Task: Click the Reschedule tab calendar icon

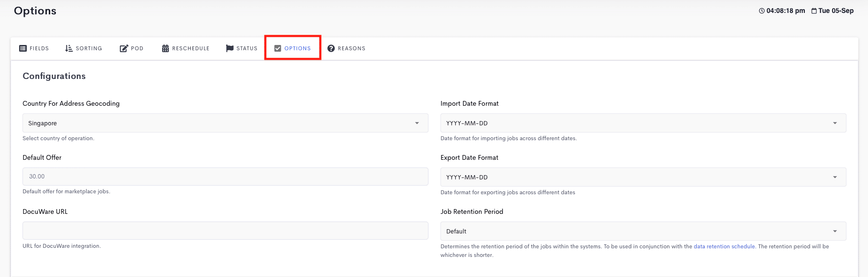Action: click(x=165, y=48)
